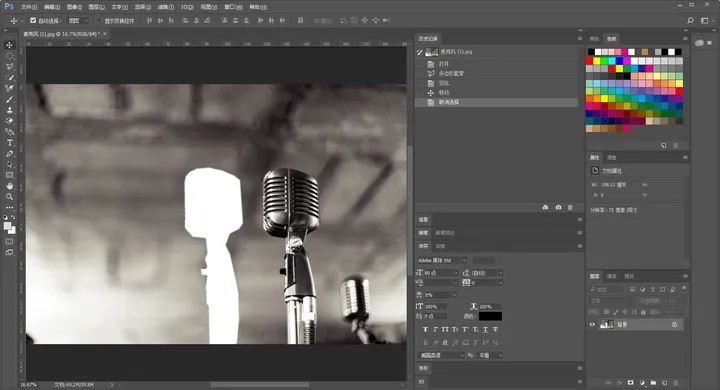This screenshot has height=390, width=720.
Task: Enable Show Transform Controls checkbox
Action: pos(99,21)
